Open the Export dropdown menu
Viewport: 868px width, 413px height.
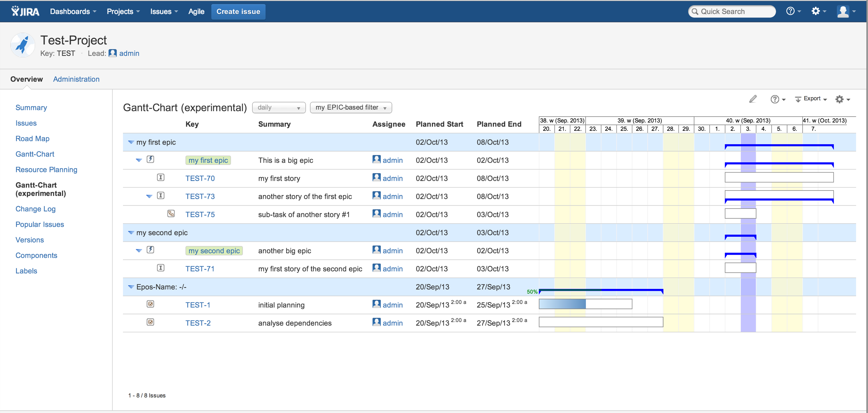tap(811, 99)
